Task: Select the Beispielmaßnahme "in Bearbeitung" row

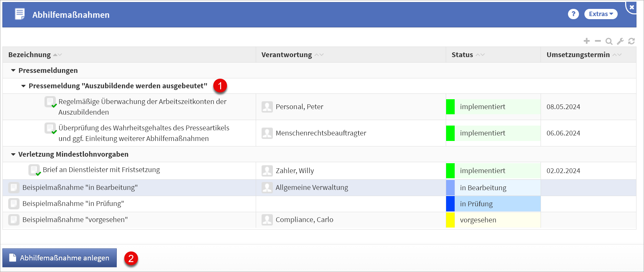Action: coord(80,187)
